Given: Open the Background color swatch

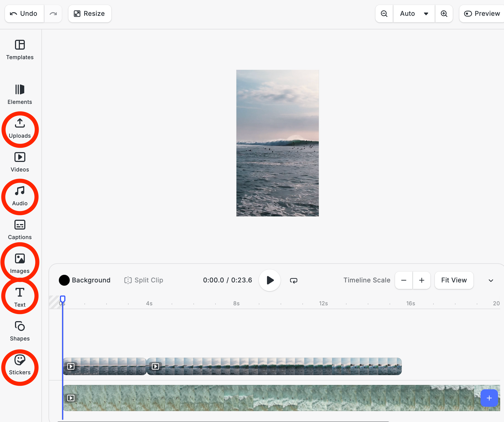Looking at the screenshot, I should pos(64,280).
